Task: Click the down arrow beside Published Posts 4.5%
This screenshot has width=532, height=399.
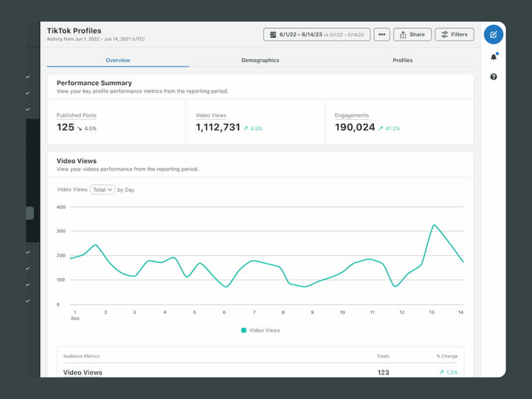Action: pos(79,128)
